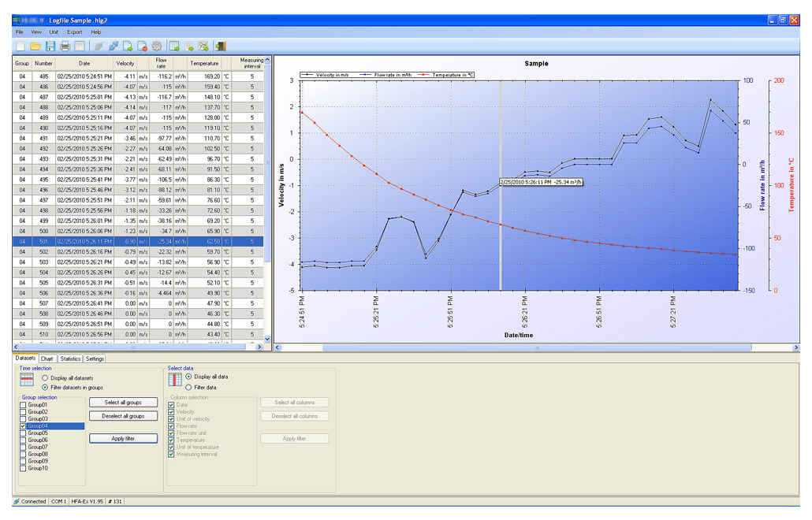
Task: Enable the Group01 checkbox
Action: pyautogui.click(x=24, y=405)
